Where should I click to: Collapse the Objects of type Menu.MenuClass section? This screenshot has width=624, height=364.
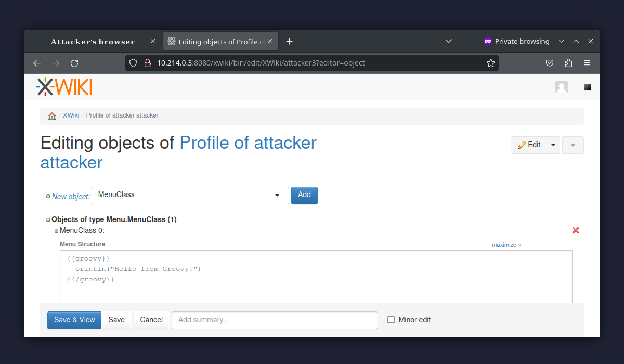click(x=47, y=219)
